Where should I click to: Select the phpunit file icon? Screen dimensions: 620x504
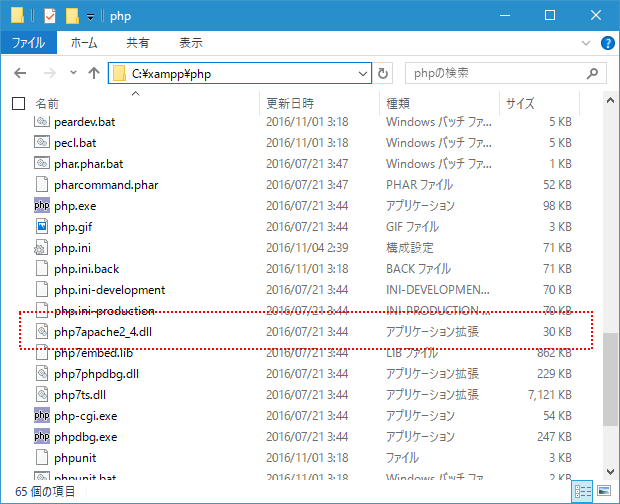tap(42, 457)
